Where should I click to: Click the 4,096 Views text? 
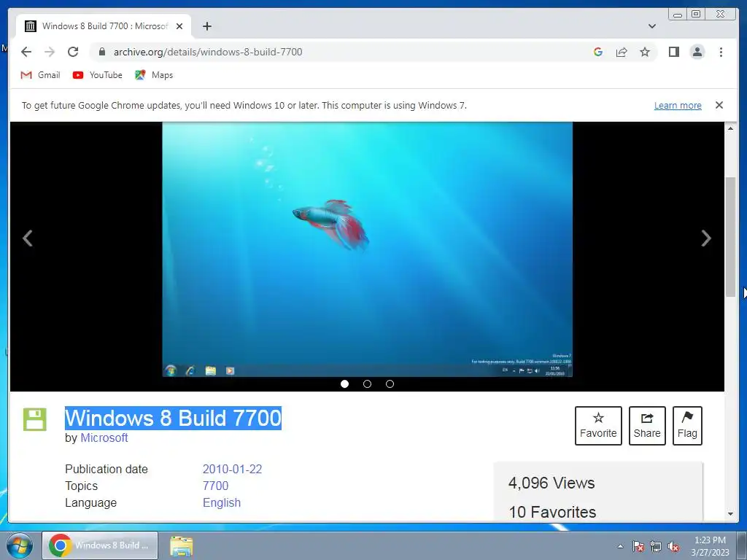click(551, 483)
